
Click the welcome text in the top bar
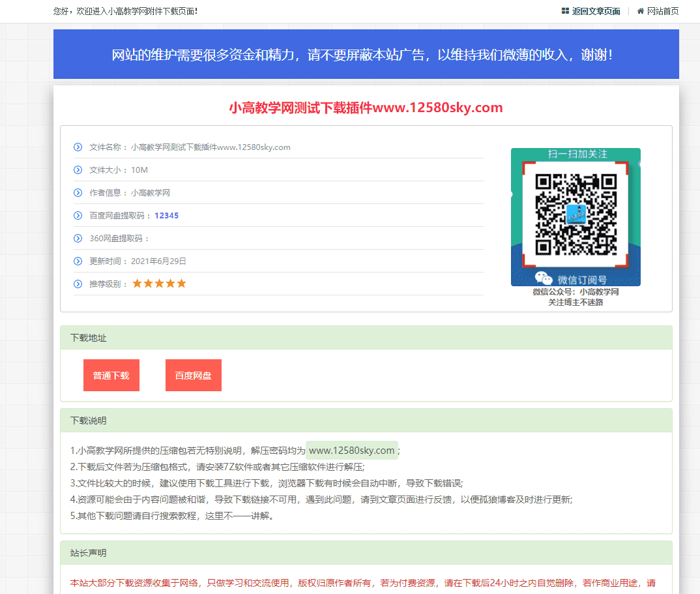(x=125, y=11)
